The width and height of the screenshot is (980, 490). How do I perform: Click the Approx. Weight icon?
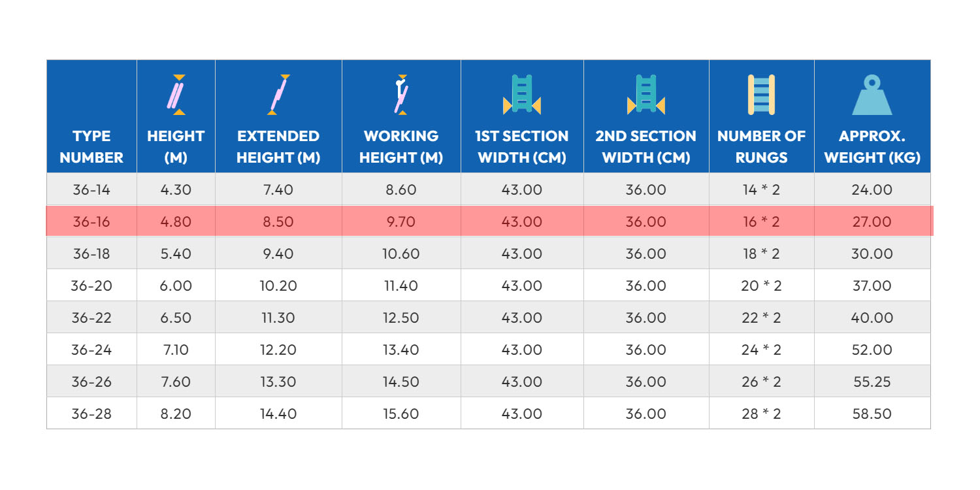point(872,95)
